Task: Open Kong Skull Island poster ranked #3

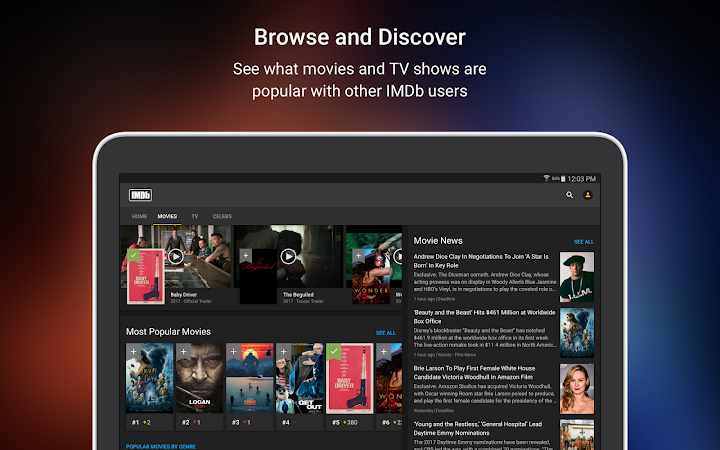Action: pos(250,378)
